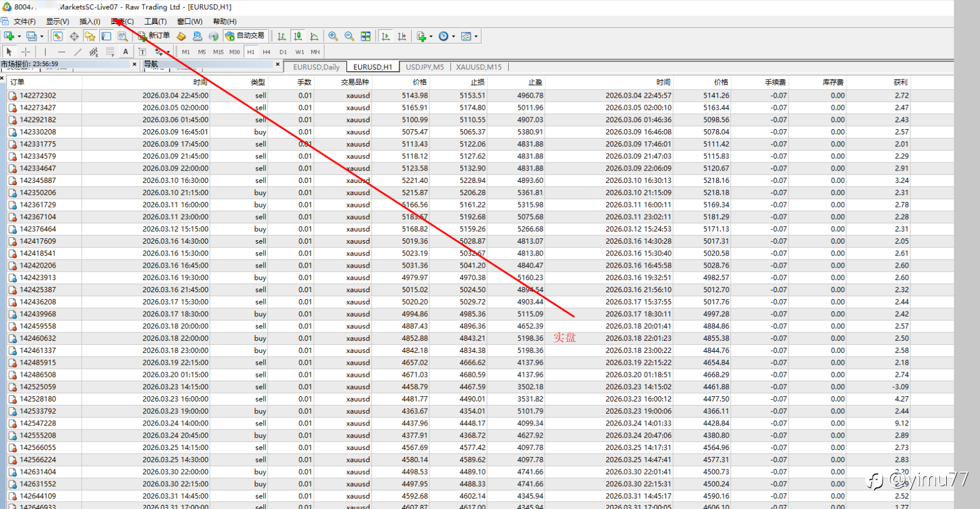Toggle the chart auto scroll button
Screen dimensions: 980x509
point(385,36)
